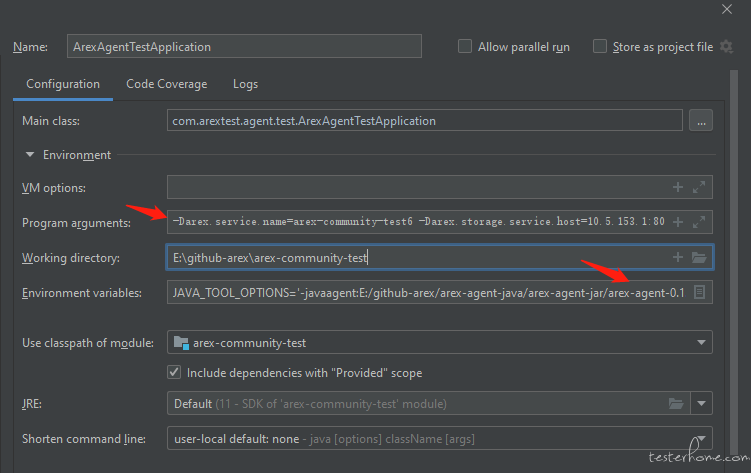Browse JRE folder icon
751x473 pixels.
tap(676, 404)
